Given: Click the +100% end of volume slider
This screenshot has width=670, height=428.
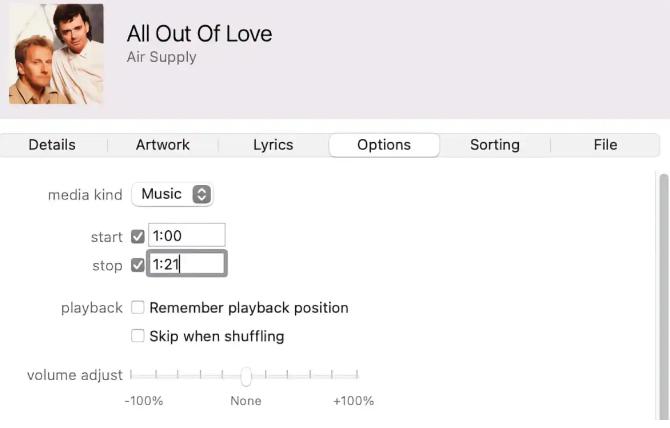Looking at the screenshot, I should [357, 375].
